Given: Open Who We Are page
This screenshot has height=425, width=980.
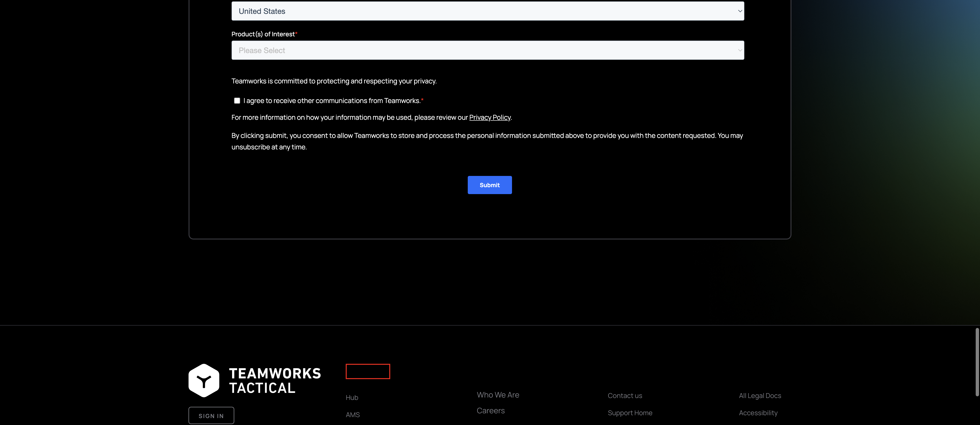Looking at the screenshot, I should click(x=498, y=395).
